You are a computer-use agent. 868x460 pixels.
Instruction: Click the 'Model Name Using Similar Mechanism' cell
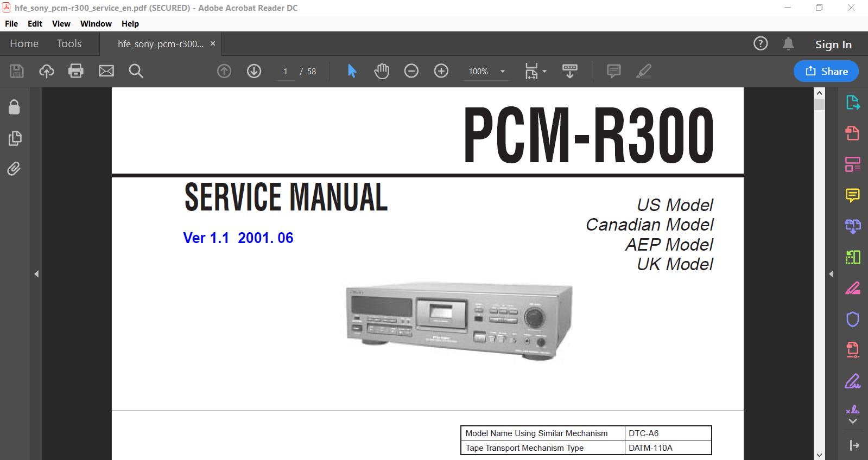543,433
